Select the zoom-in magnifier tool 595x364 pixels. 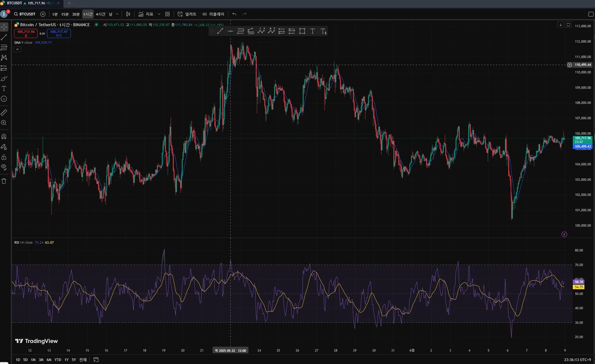[4, 123]
